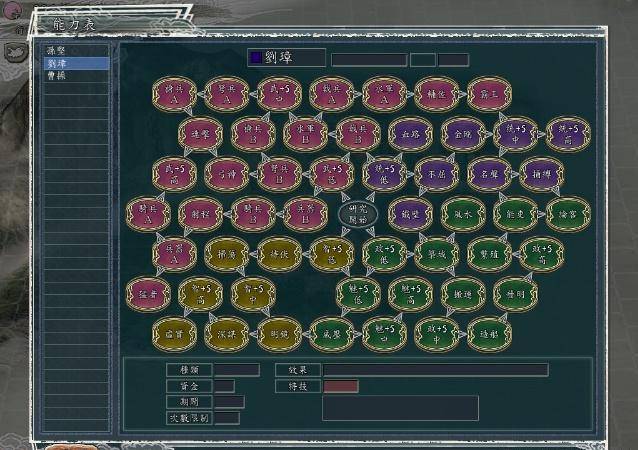Select 曹操 in the ruler list
Viewport: 638px width, 450px height.
(x=76, y=76)
